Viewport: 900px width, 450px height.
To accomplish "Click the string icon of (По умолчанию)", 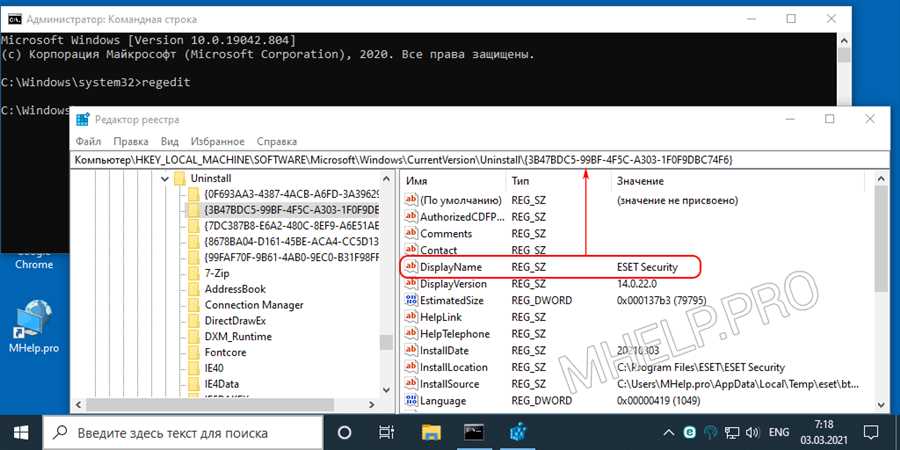I will pos(412,200).
